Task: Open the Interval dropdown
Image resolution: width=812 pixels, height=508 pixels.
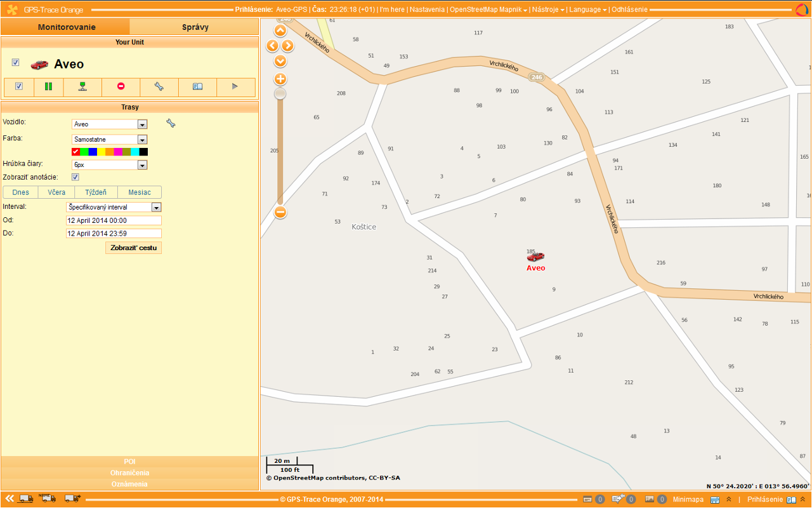Action: [x=156, y=207]
